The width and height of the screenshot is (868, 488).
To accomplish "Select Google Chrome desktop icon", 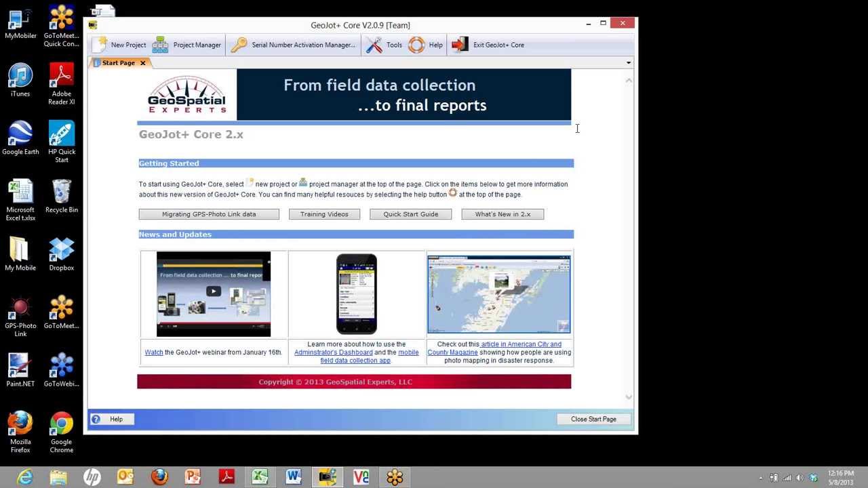I will (x=61, y=432).
